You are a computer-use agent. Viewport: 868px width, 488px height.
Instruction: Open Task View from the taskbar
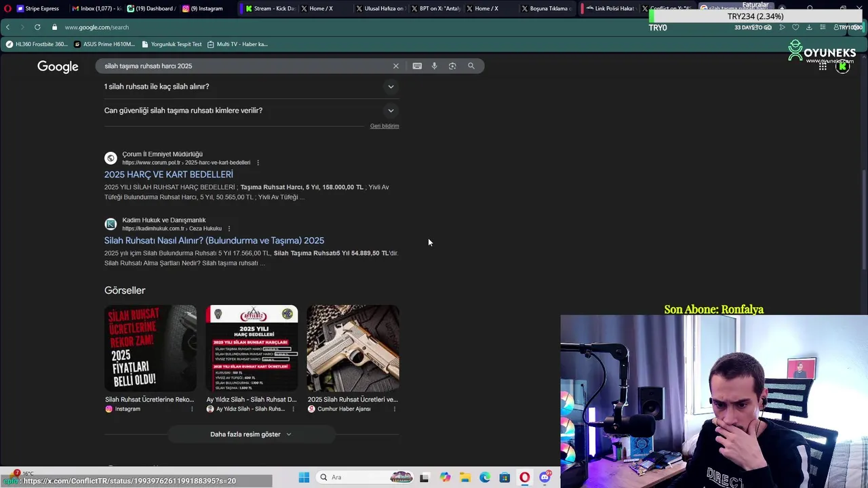(x=425, y=477)
